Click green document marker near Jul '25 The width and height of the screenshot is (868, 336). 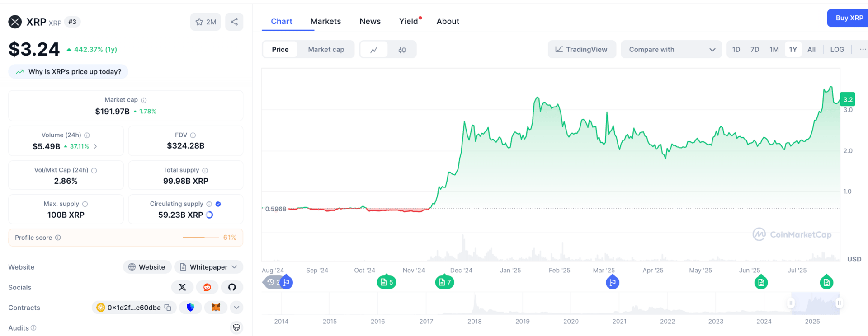click(826, 282)
